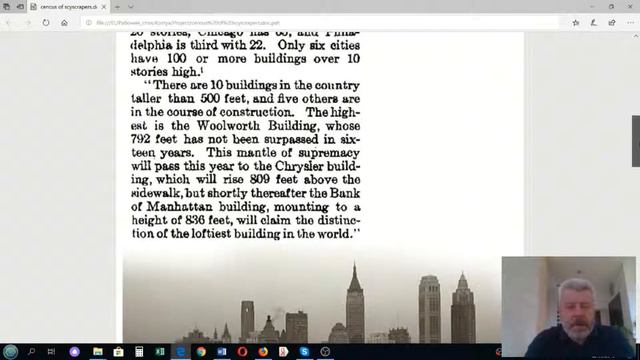Screen dimensions: 640x360
Task: Open Microsoft Store from the taskbar
Action: point(118,351)
